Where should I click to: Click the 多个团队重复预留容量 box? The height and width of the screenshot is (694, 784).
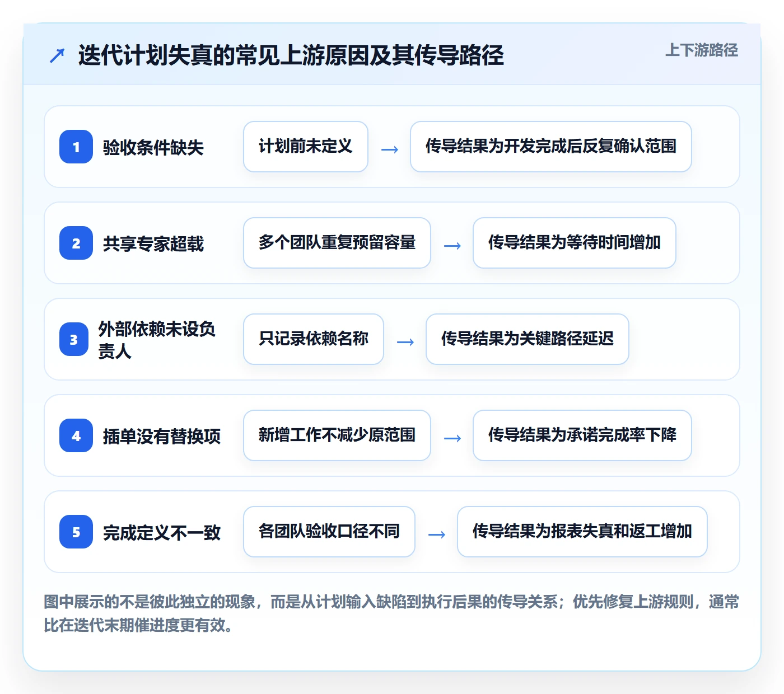click(x=337, y=243)
